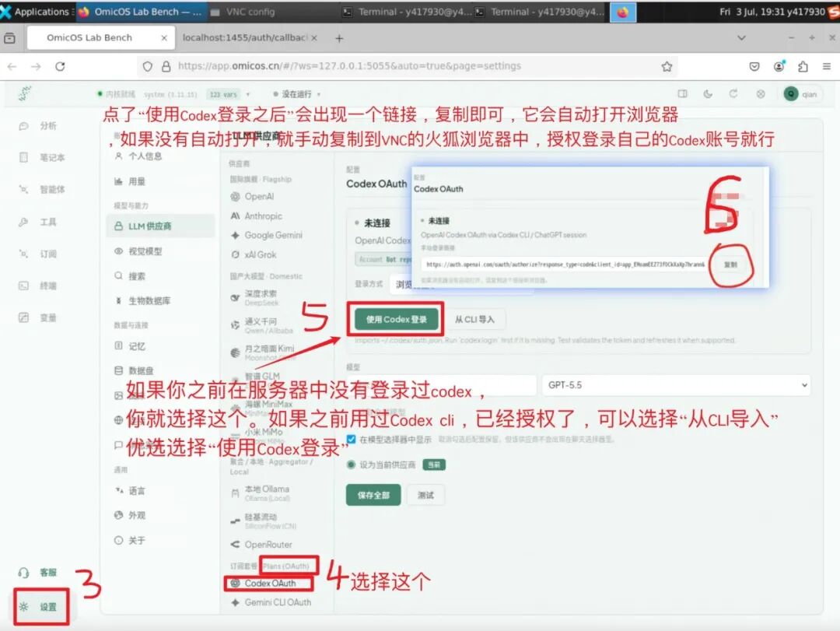Click the browser URL address field
The height and width of the screenshot is (631, 840).
(407, 66)
